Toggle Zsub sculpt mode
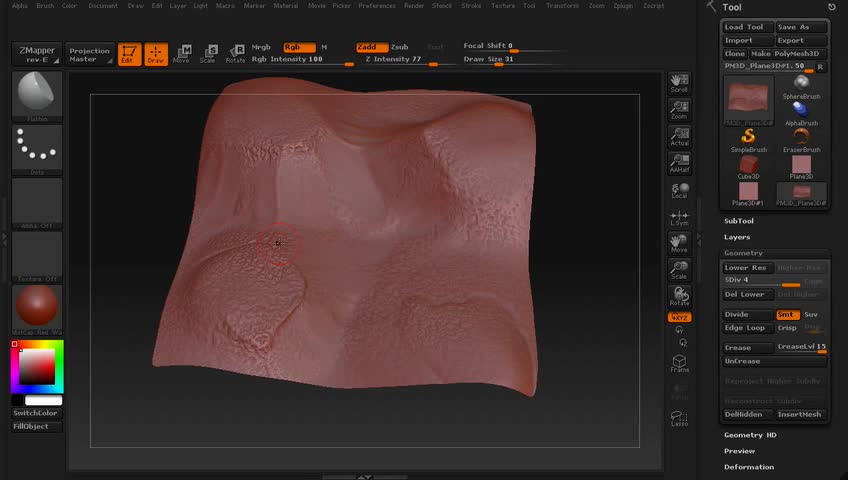 [x=400, y=47]
